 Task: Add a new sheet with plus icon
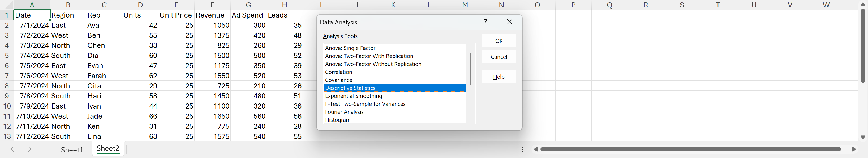click(x=152, y=149)
